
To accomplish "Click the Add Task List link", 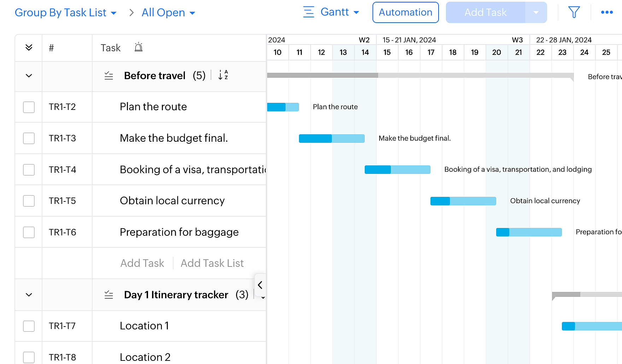I will [212, 263].
